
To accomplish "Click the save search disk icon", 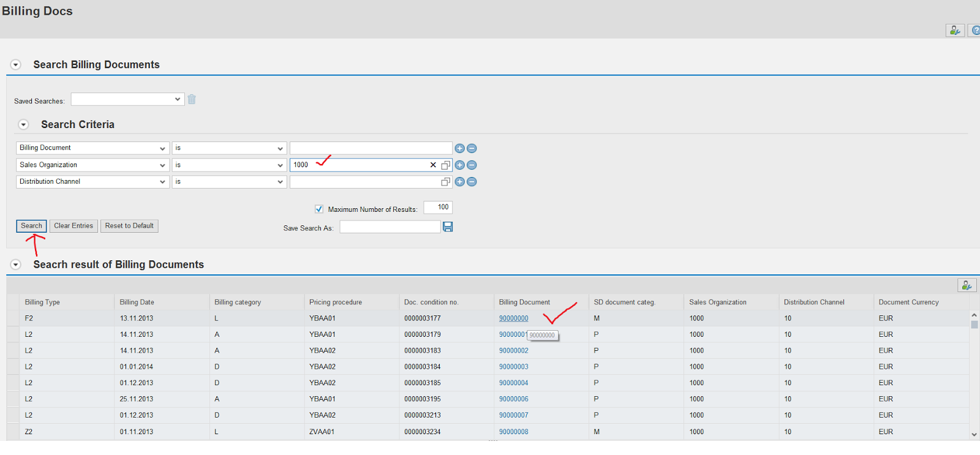I will (448, 227).
